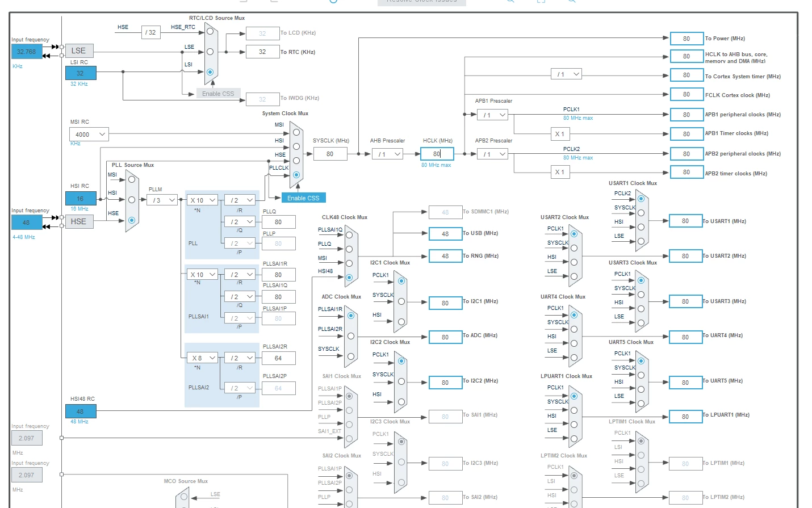The height and width of the screenshot is (508, 812).
Task: Click the 32.768 KHz input frequency field
Action: pyautogui.click(x=27, y=52)
